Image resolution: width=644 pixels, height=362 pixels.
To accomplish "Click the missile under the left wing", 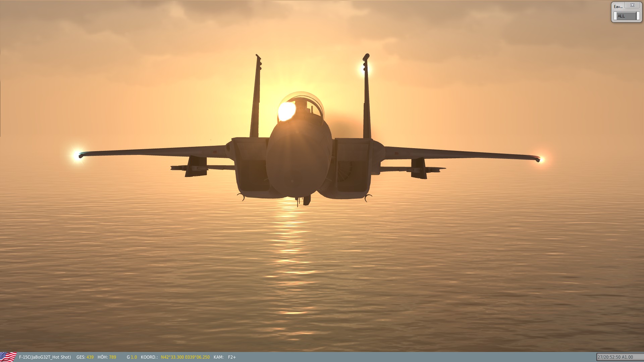I will tap(198, 168).
